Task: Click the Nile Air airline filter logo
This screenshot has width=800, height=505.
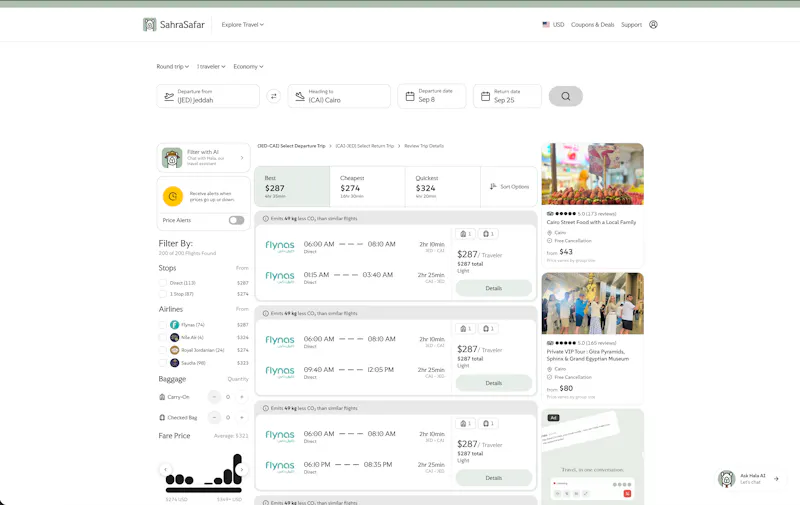Action: (174, 337)
